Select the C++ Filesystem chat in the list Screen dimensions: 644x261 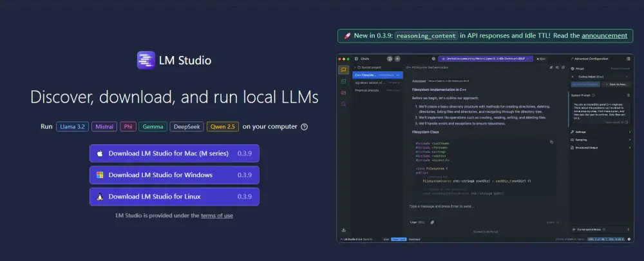coord(377,75)
